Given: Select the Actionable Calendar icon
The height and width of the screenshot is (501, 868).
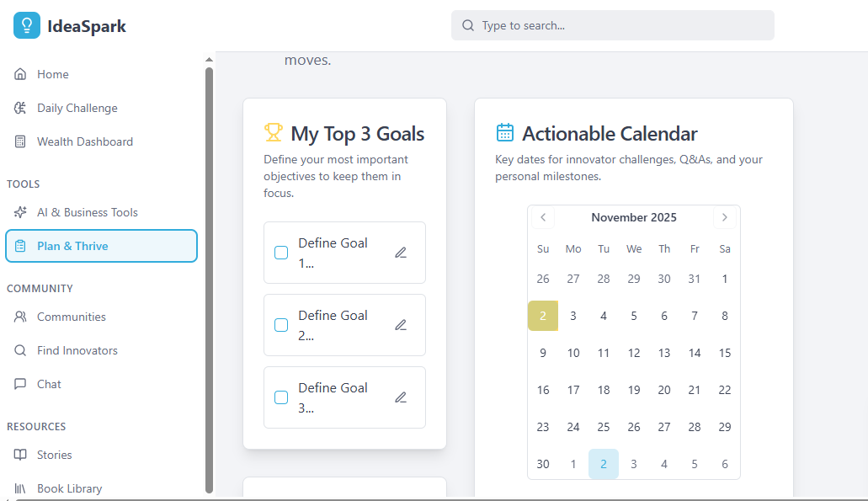Looking at the screenshot, I should click(x=504, y=131).
